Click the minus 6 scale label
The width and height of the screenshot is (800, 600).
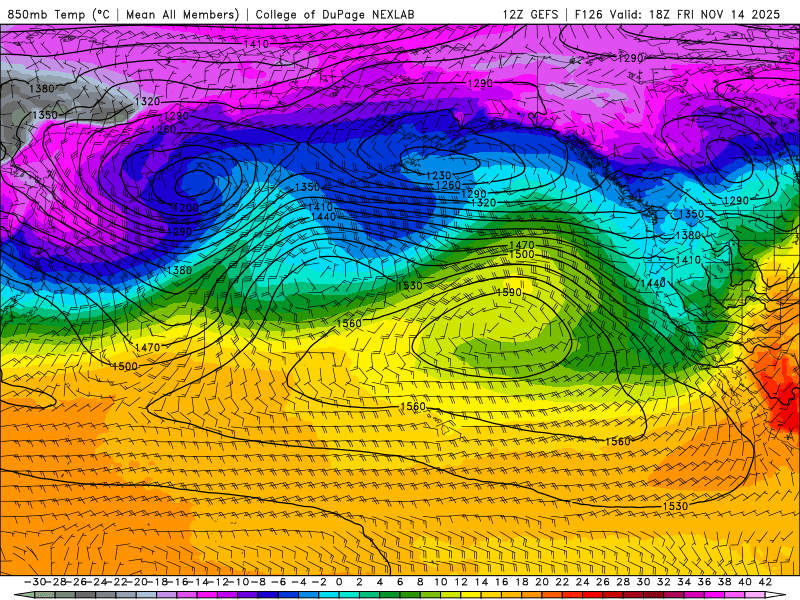click(x=279, y=582)
